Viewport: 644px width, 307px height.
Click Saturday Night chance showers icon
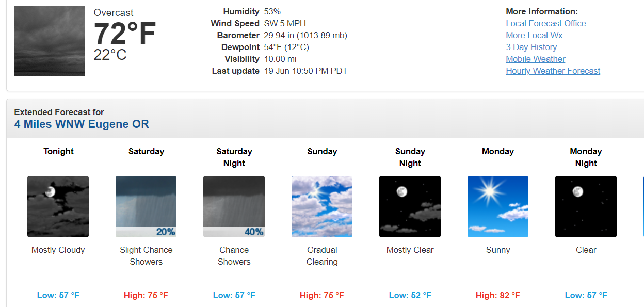click(234, 206)
